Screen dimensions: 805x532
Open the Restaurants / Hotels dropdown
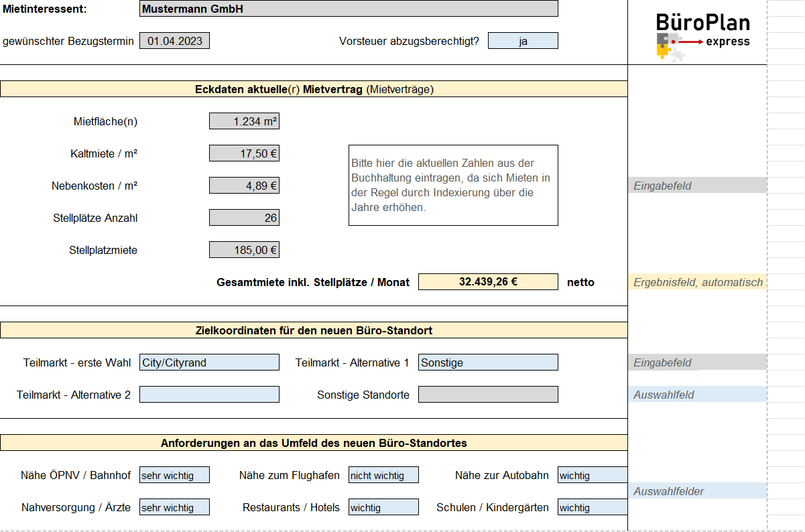pyautogui.click(x=383, y=507)
